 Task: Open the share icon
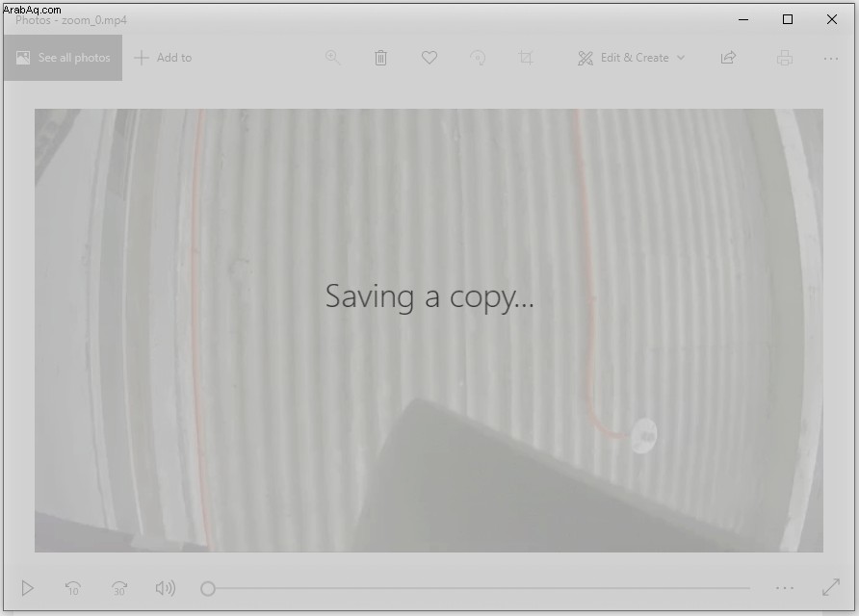tap(728, 58)
